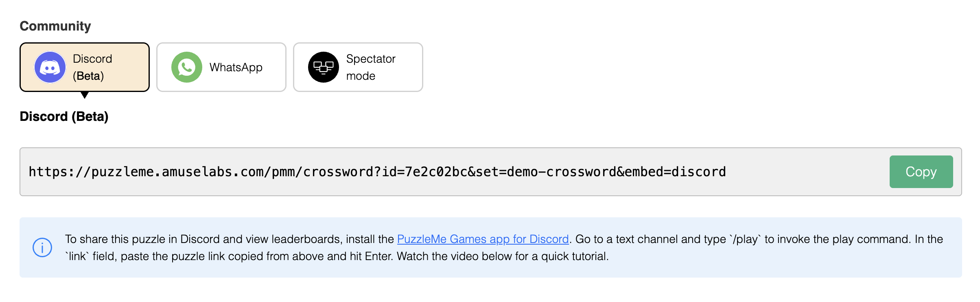
Task: Click the blue info circle icon
Action: click(x=42, y=247)
